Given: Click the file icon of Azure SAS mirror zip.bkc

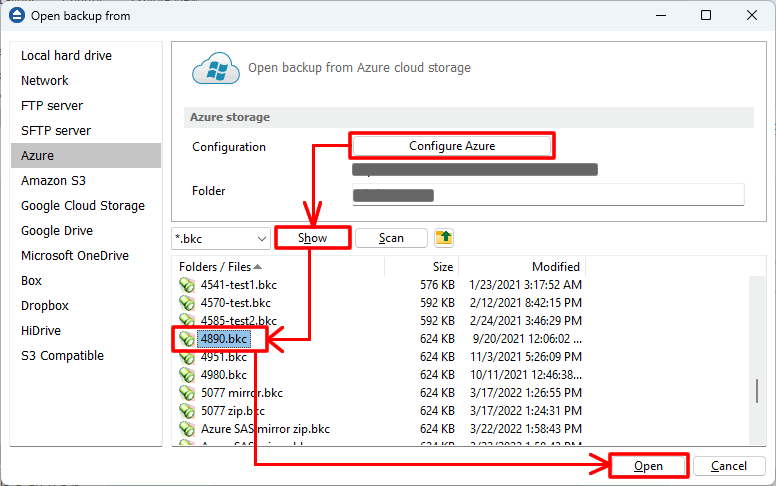Looking at the screenshot, I should [x=187, y=429].
